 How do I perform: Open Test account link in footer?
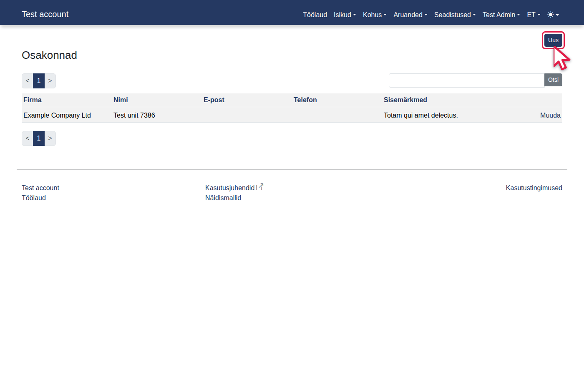point(40,188)
